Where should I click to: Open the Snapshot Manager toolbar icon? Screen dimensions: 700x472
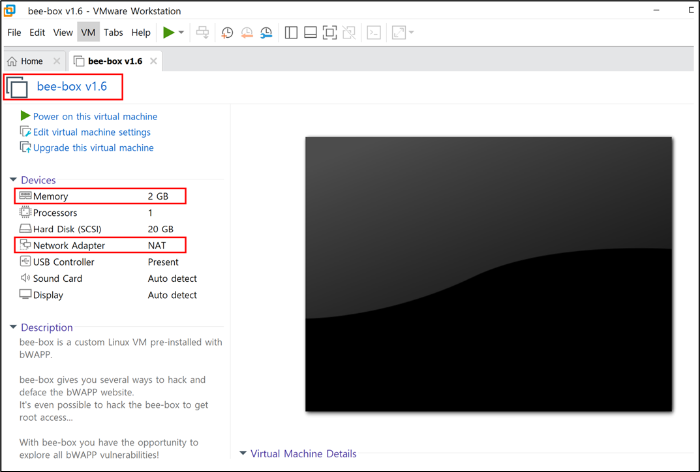click(x=266, y=33)
